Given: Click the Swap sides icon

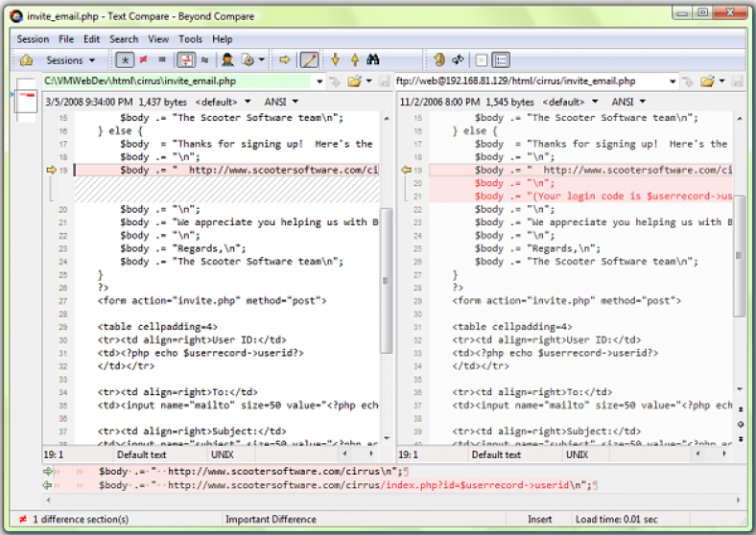Looking at the screenshot, I should click(459, 60).
